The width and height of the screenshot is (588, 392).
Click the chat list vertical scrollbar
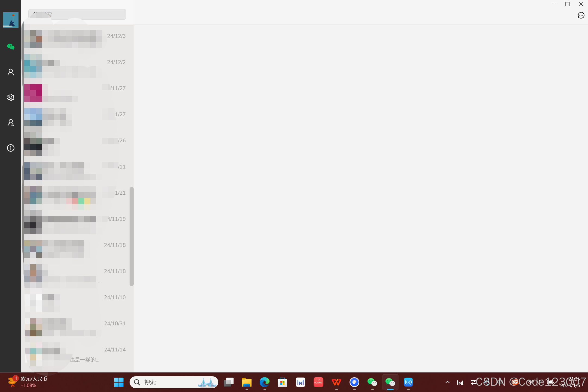[131, 236]
